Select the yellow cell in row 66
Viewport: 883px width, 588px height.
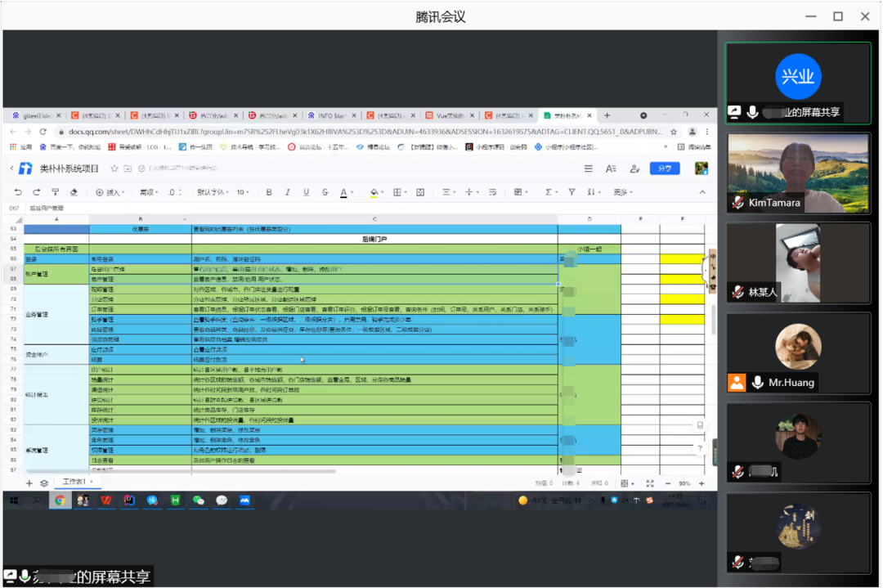(682, 259)
